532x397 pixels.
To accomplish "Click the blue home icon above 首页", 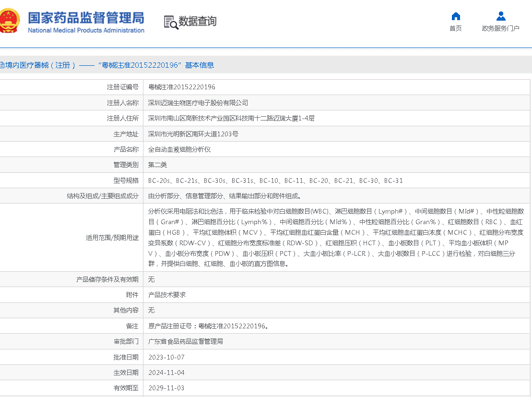I will pos(455,15).
